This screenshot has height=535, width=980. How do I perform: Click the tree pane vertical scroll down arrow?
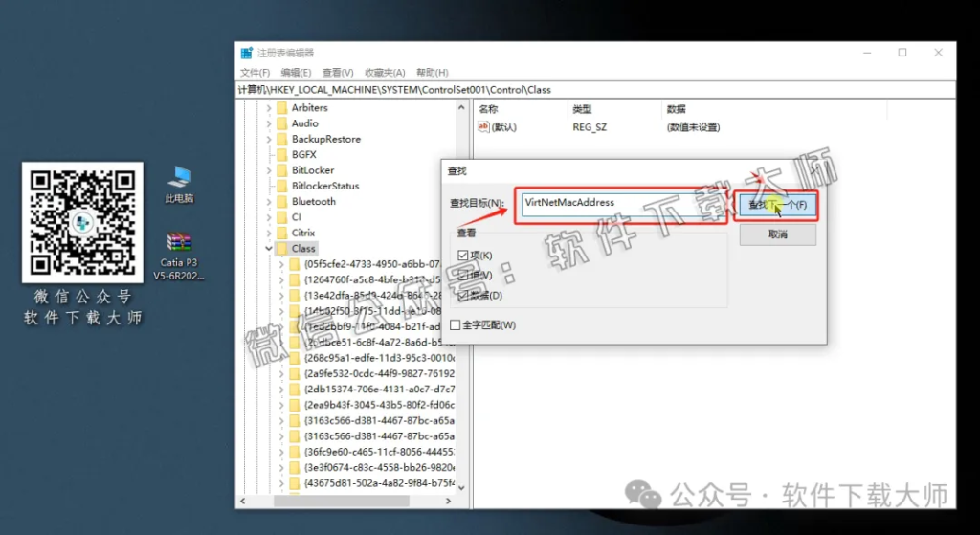462,487
